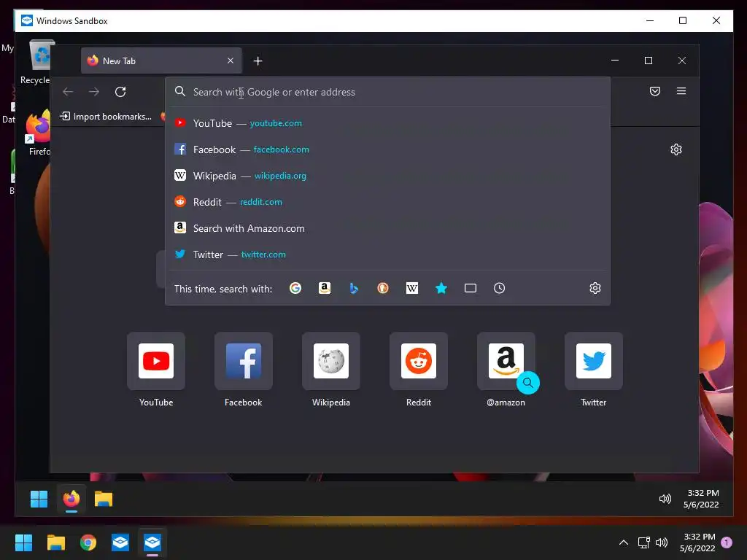This screenshot has height=560, width=747.
Task: Open Firefox hamburger application menu
Action: 681,91
